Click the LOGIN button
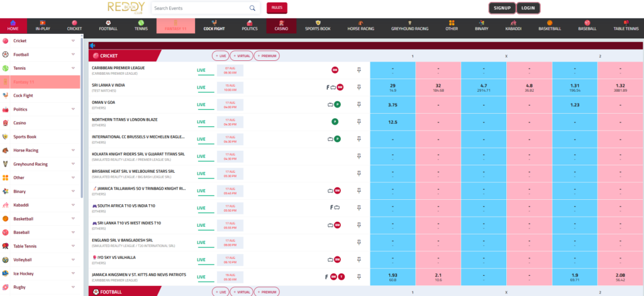The image size is (644, 296). pyautogui.click(x=528, y=8)
